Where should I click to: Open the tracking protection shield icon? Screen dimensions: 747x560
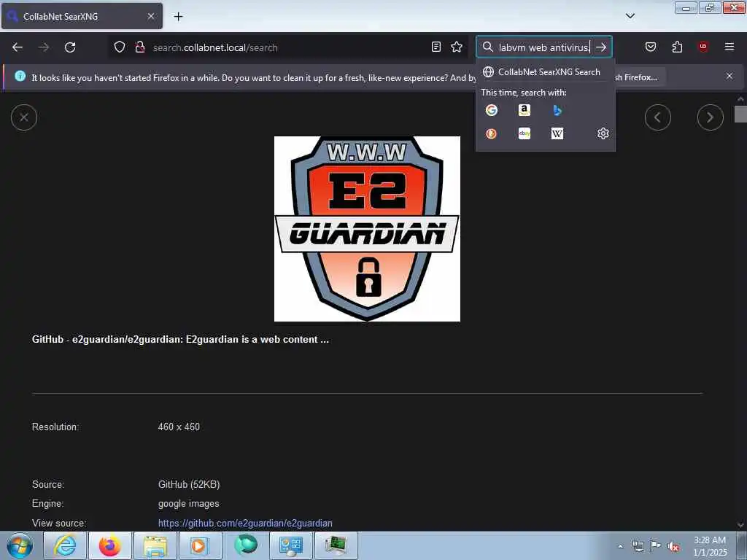pyautogui.click(x=120, y=47)
